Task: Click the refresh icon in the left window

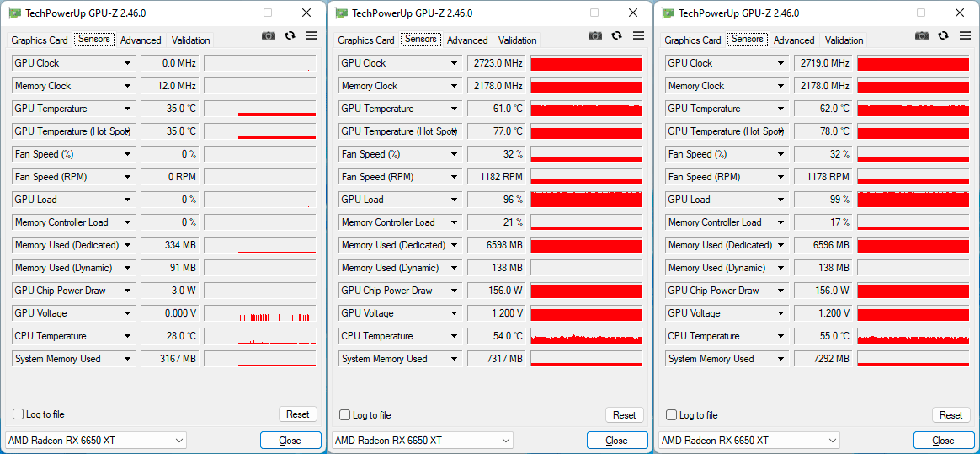Action: pyautogui.click(x=290, y=35)
